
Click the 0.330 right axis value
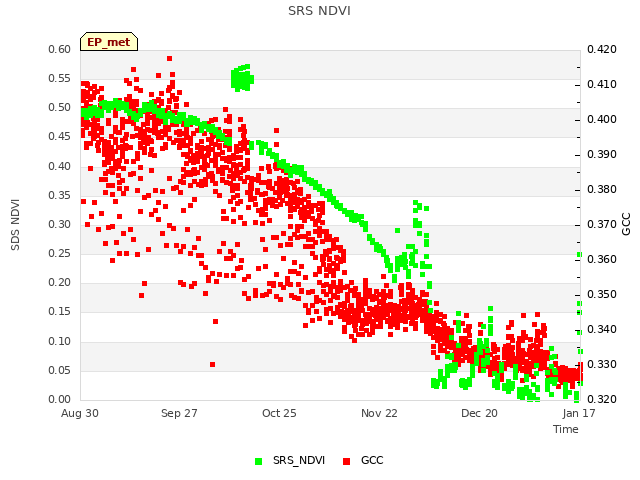[x=602, y=364]
